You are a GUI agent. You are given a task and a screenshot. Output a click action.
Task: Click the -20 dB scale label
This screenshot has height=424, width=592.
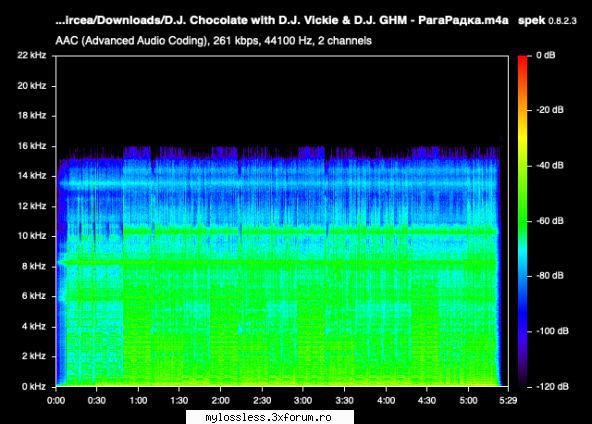point(550,110)
